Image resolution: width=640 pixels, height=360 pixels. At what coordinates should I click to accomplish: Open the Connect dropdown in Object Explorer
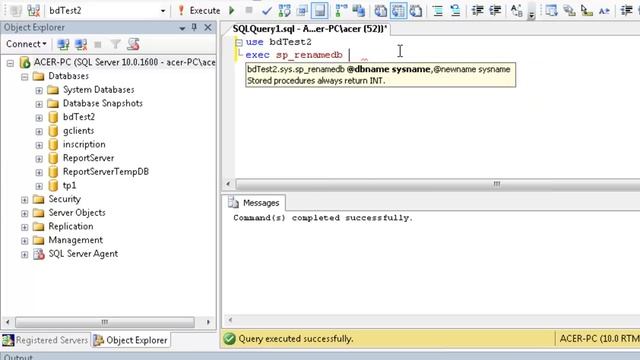tap(26, 44)
